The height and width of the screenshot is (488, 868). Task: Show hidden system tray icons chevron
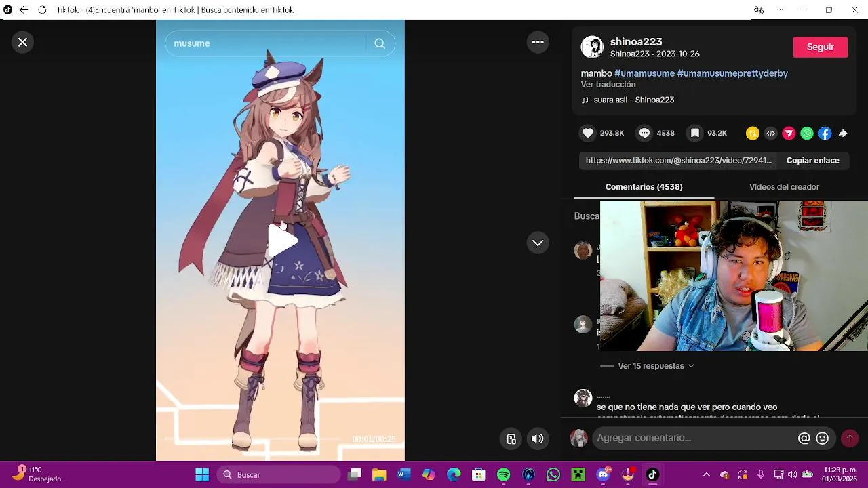[x=707, y=474]
